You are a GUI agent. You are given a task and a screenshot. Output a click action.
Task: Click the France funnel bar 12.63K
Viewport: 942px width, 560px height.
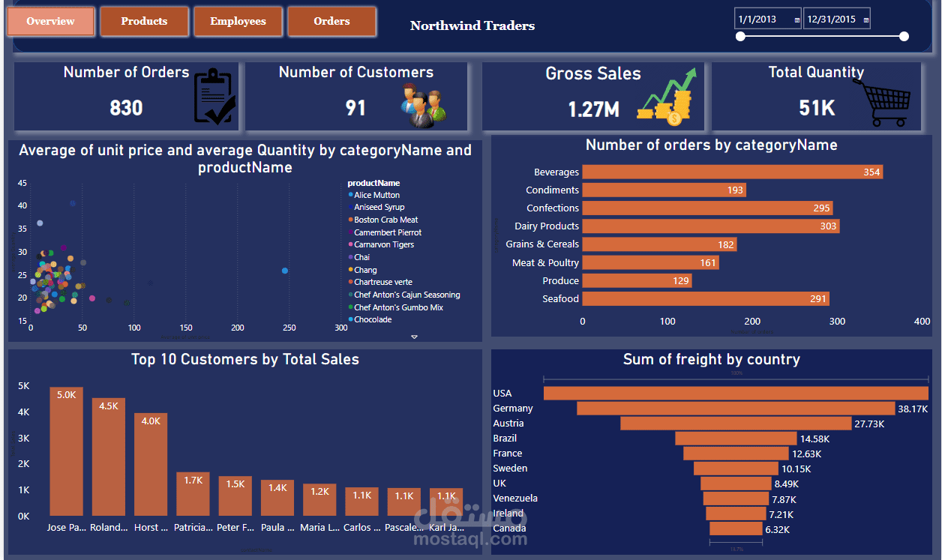tap(736, 454)
